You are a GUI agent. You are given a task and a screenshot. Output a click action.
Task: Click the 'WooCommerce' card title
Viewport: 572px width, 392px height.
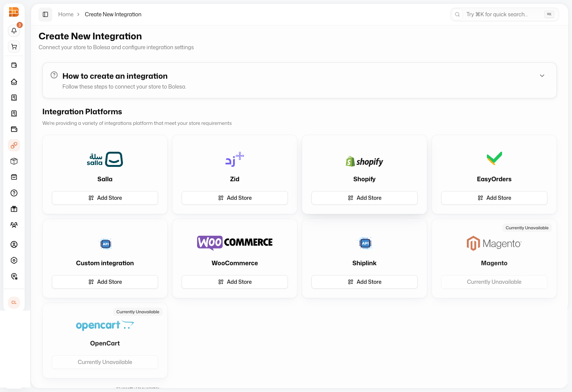[235, 263]
